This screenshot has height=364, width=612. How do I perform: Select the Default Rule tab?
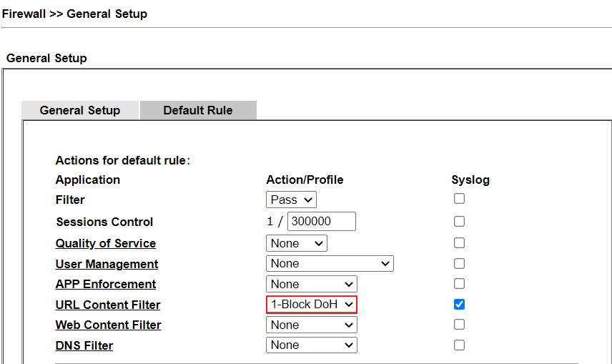pyautogui.click(x=198, y=110)
